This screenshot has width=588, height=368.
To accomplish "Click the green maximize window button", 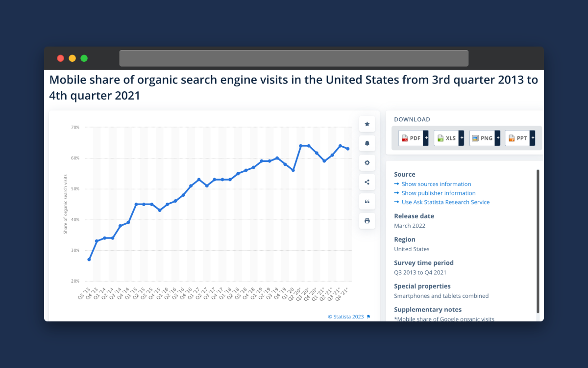I will click(x=84, y=58).
